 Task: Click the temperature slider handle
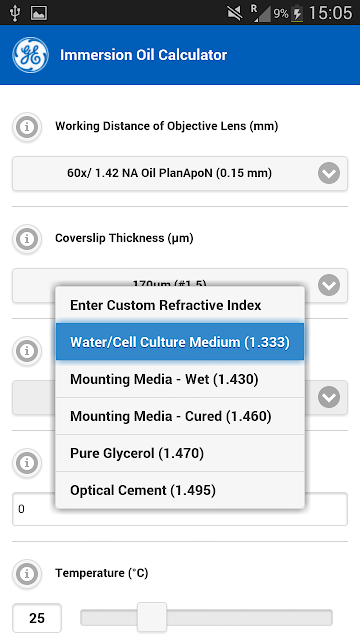(152, 617)
